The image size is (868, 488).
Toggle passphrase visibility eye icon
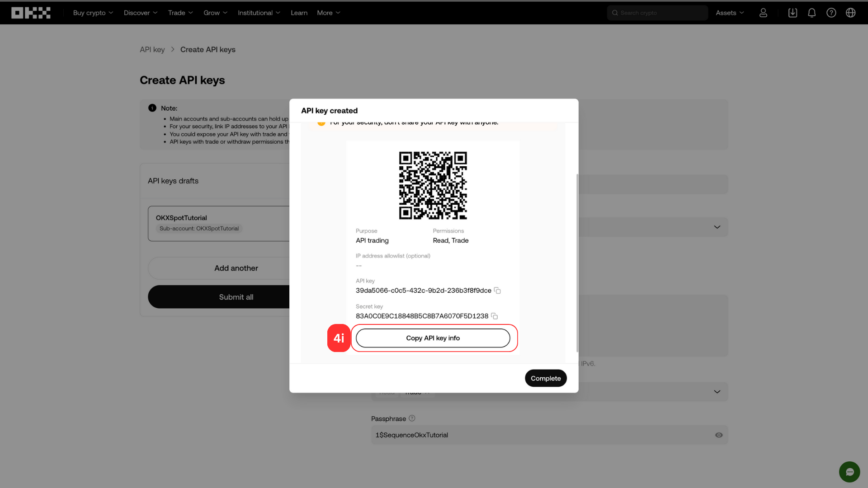coord(719,435)
